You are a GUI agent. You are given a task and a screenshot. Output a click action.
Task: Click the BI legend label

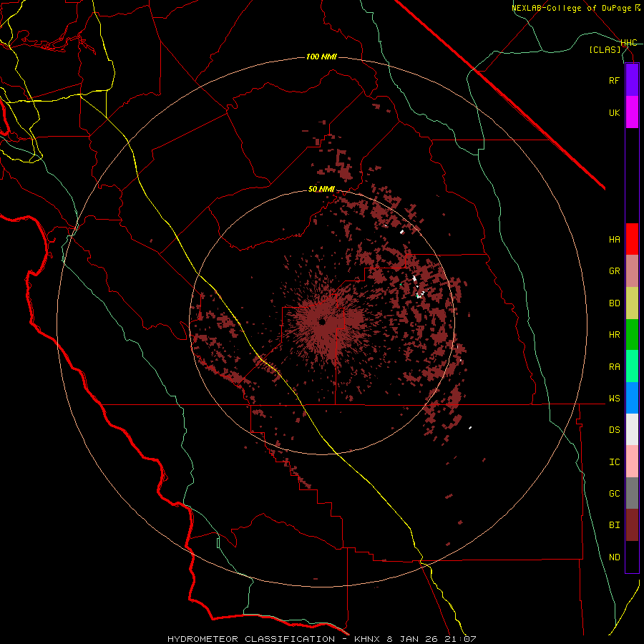tap(614, 525)
